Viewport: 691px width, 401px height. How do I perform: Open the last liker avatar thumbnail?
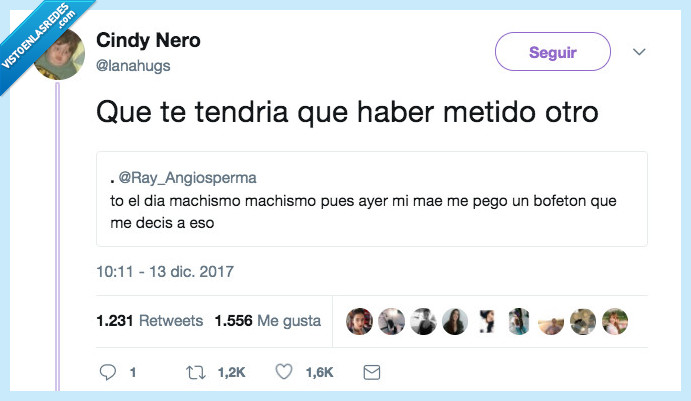tap(615, 321)
